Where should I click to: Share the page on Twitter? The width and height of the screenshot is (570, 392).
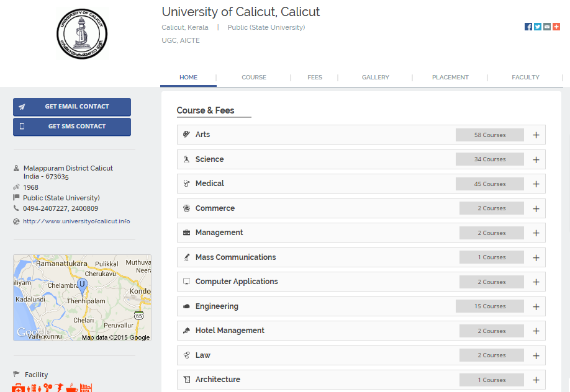tap(538, 27)
